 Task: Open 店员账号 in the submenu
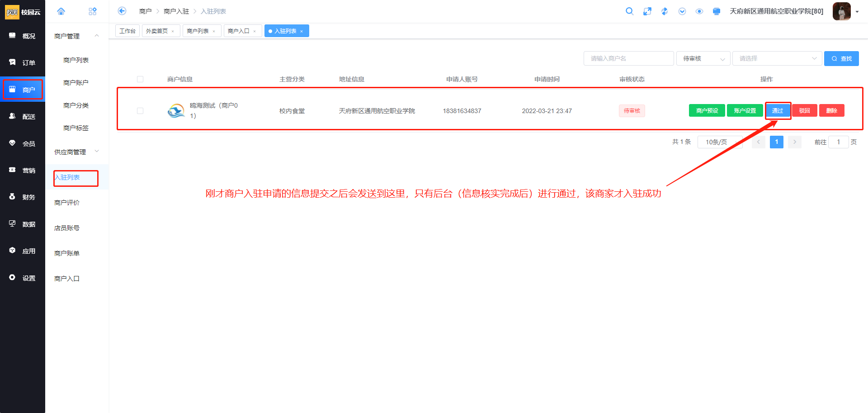67,228
